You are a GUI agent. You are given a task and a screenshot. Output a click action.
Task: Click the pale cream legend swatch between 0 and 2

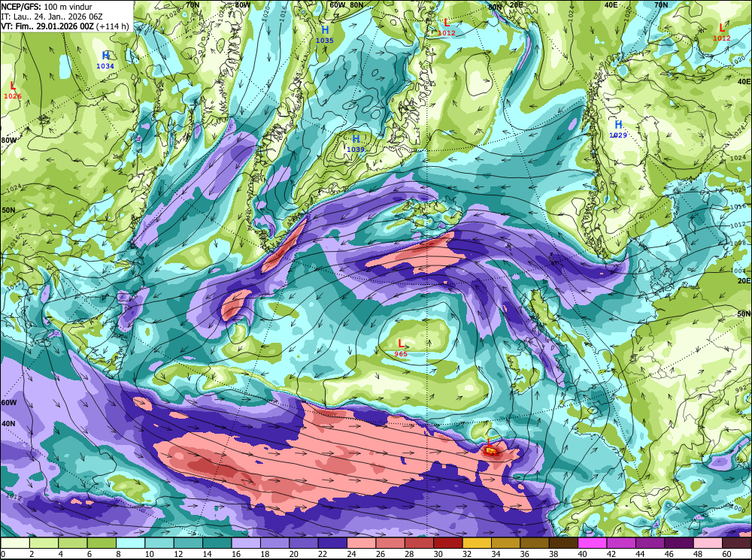(15, 543)
